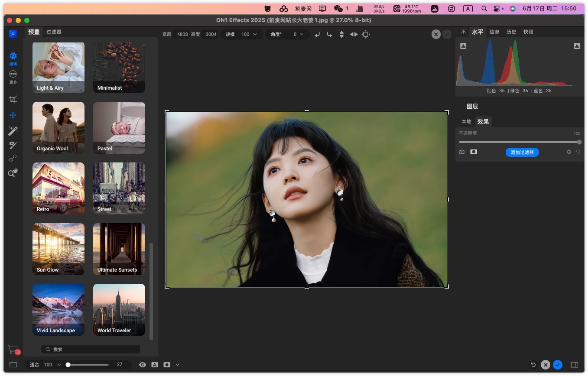588x376 pixels.
Task: Choose the zoom and hand view tool
Action: click(13, 172)
